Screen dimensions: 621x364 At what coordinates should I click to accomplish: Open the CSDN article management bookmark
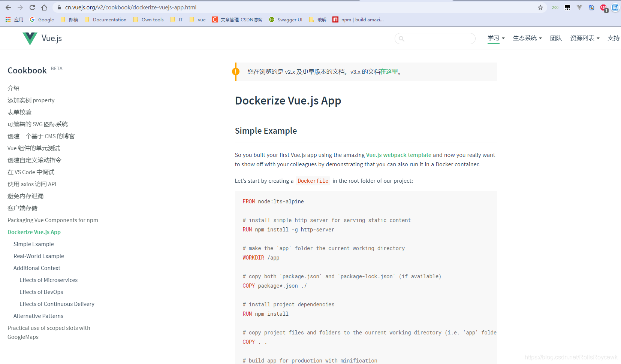237,19
